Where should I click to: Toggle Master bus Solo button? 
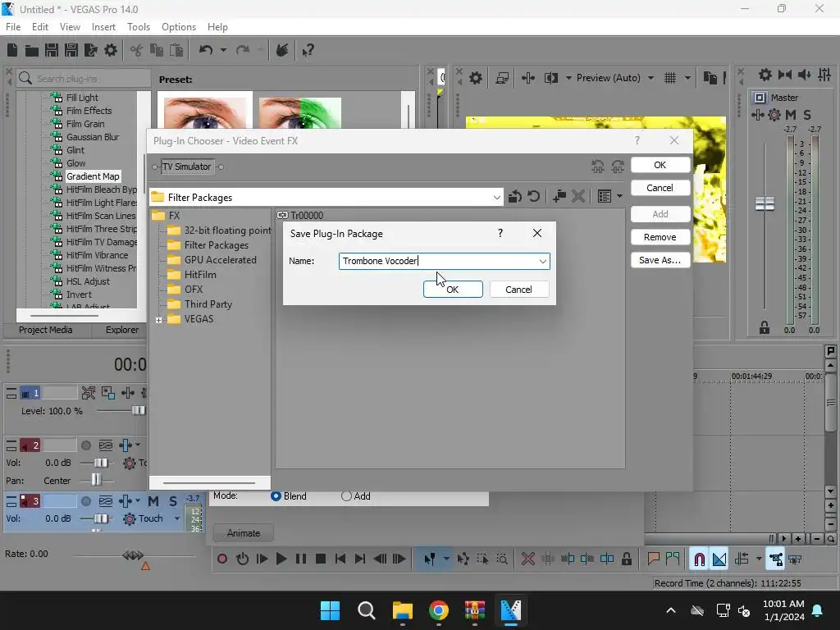807,115
